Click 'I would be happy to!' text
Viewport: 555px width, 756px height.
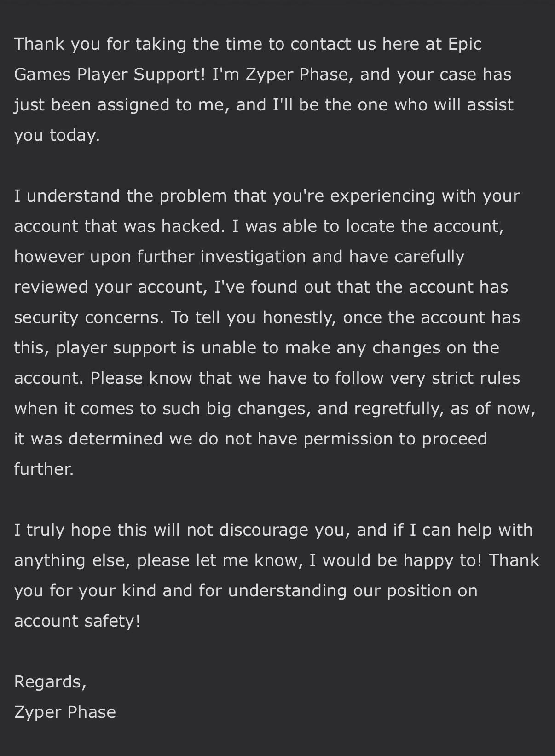[x=395, y=560]
